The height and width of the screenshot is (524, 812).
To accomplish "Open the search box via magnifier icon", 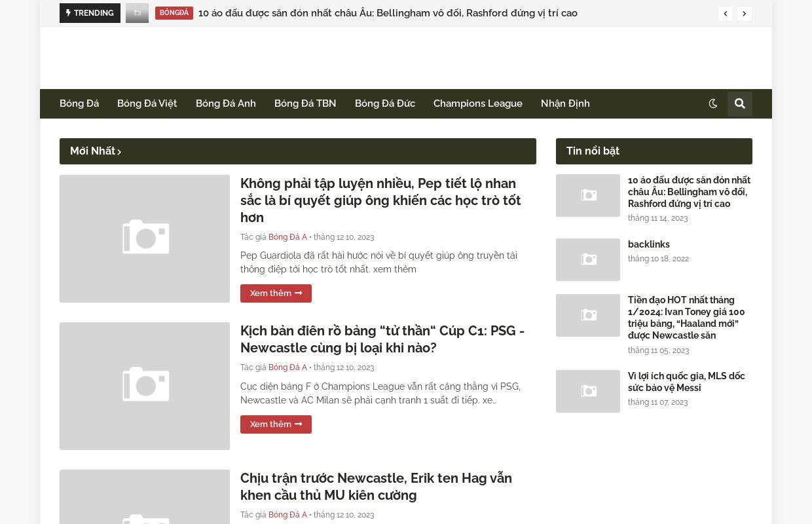I will coord(740,103).
